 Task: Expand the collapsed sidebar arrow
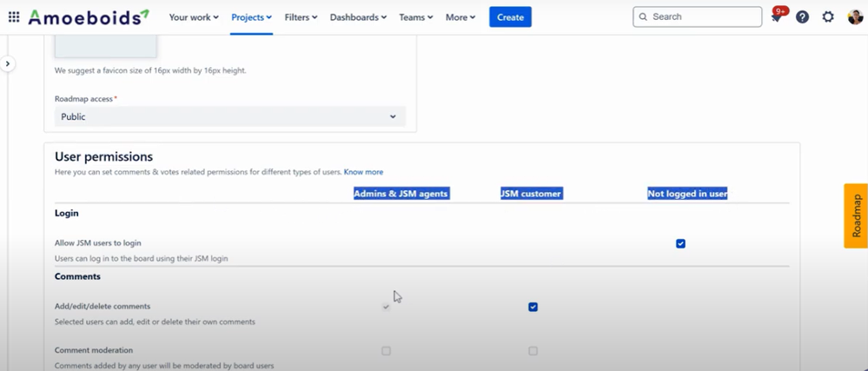[x=8, y=63]
